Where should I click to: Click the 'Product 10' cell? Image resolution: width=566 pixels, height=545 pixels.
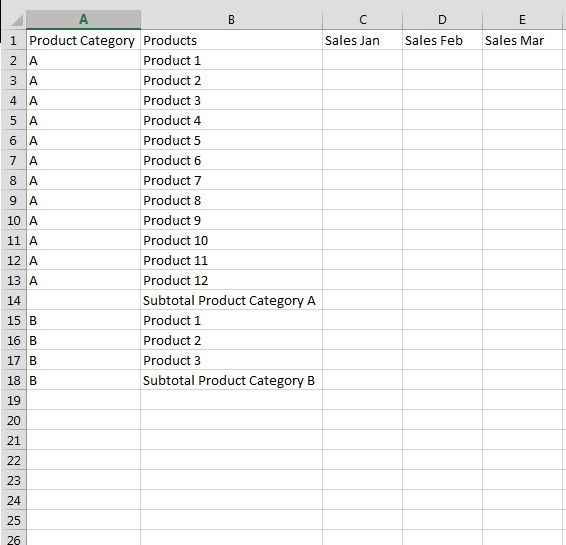[x=231, y=240]
